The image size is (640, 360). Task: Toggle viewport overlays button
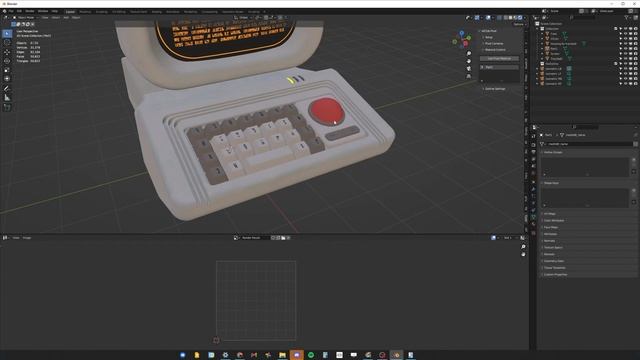[x=488, y=18]
